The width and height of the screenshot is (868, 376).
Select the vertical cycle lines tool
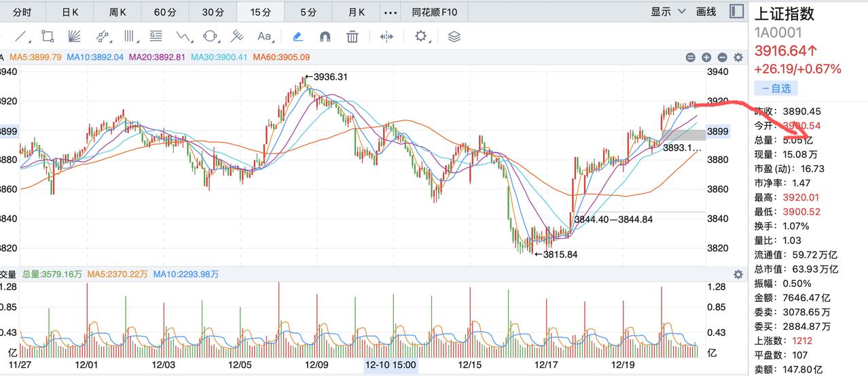pos(129,36)
